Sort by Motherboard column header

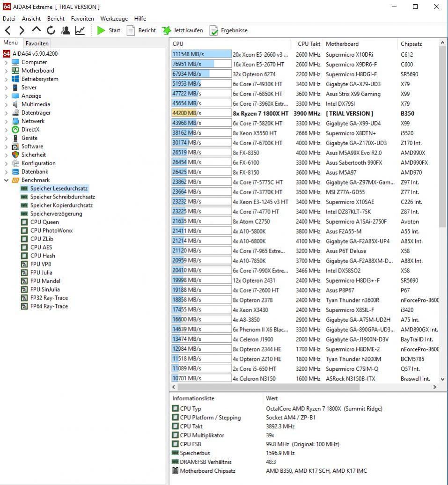pos(360,44)
